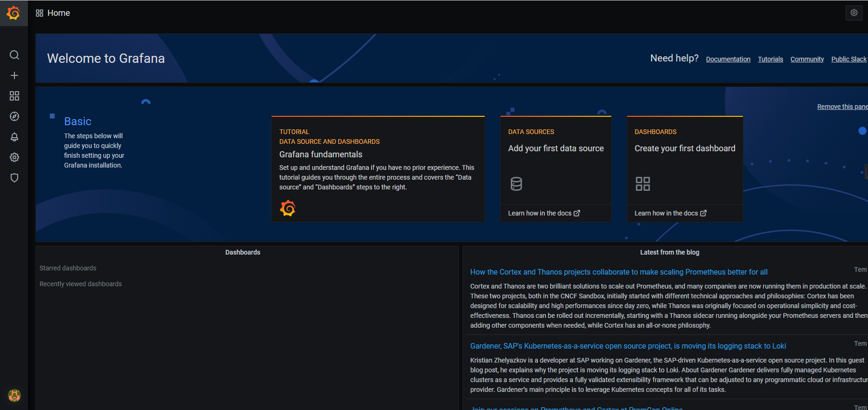Open the Alerting bell icon
The width and height of the screenshot is (868, 410).
[x=14, y=137]
